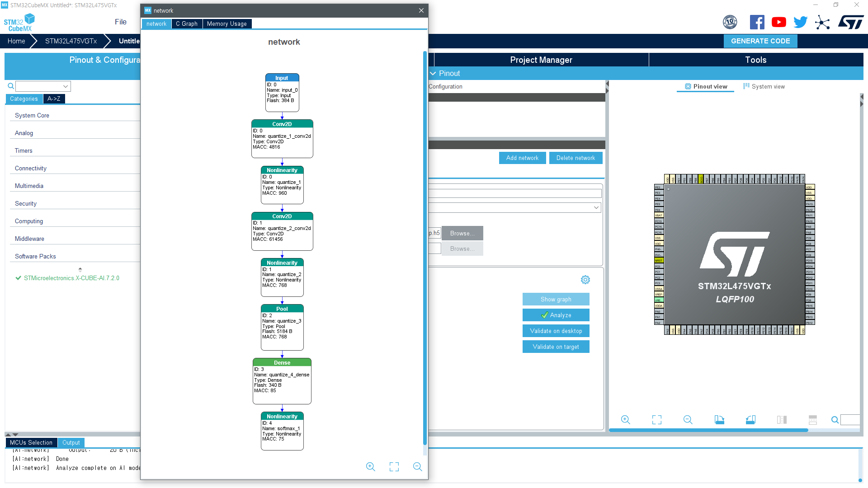Viewport: 868px width, 488px height.
Task: Fit the network graph to window
Action: (x=394, y=467)
